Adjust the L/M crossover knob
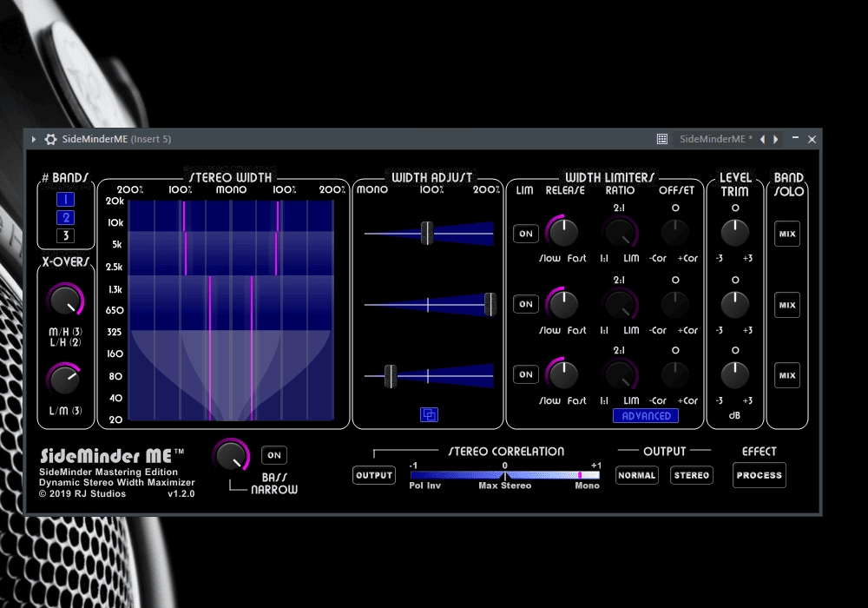Screen dimensions: 868x608 tap(65, 380)
